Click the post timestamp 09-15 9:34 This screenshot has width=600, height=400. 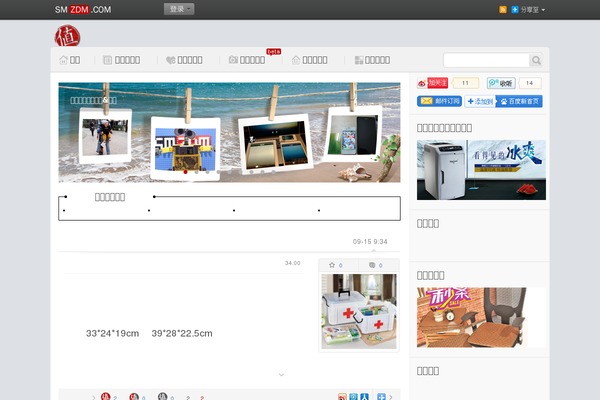370,242
